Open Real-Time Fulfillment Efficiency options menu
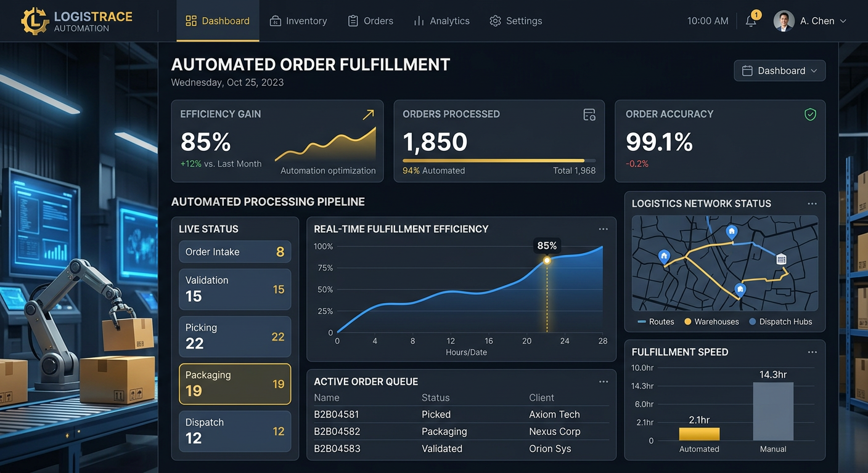The height and width of the screenshot is (473, 868). pyautogui.click(x=603, y=229)
